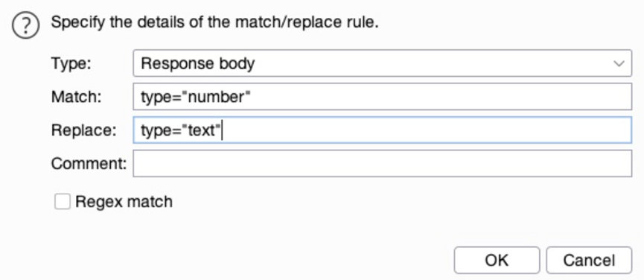Click the question mark help icon

(25, 25)
